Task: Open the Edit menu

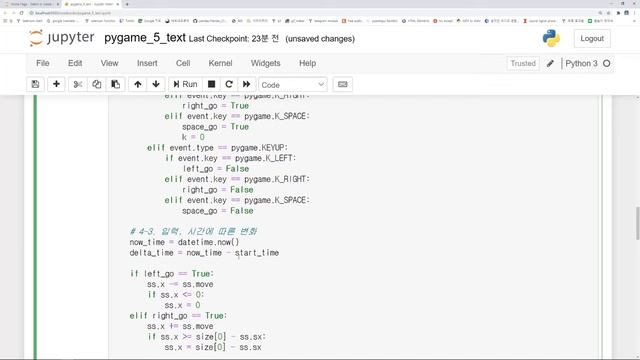Action: (x=75, y=63)
